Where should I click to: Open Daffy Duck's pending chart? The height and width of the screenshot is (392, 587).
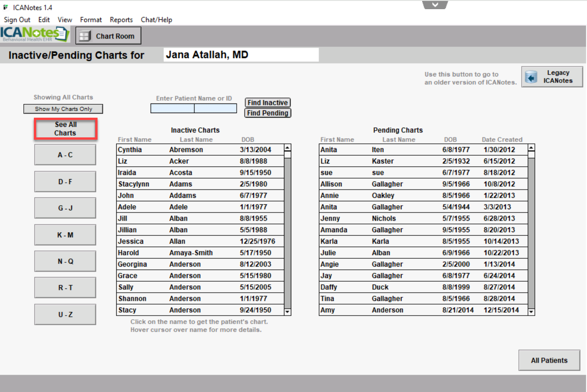click(424, 287)
